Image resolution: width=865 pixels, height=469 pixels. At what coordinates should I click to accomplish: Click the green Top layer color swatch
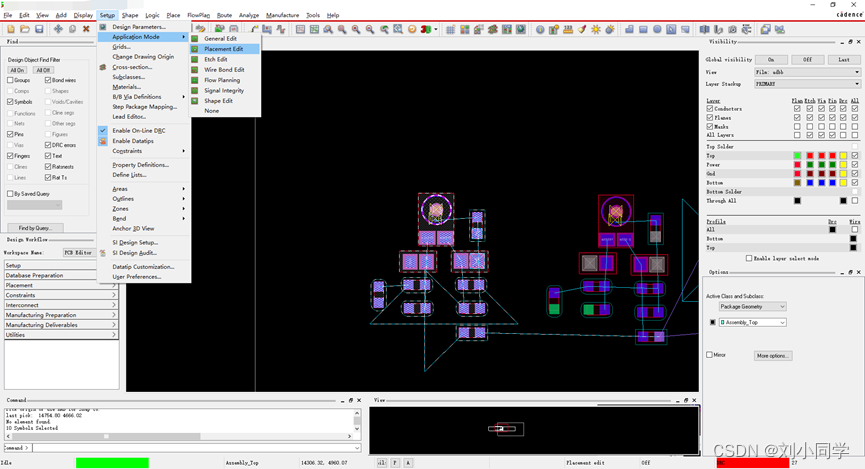797,156
